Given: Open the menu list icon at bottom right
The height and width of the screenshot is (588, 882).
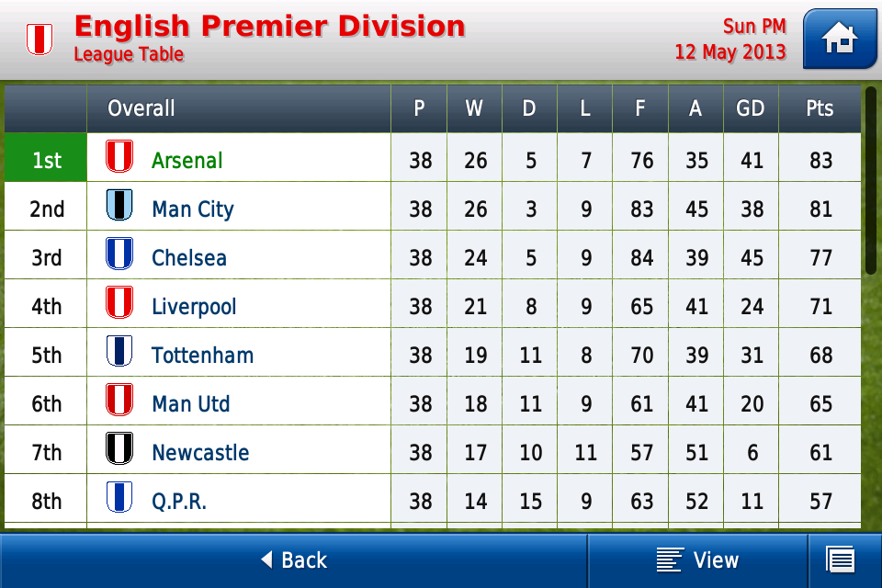Looking at the screenshot, I should 840,560.
